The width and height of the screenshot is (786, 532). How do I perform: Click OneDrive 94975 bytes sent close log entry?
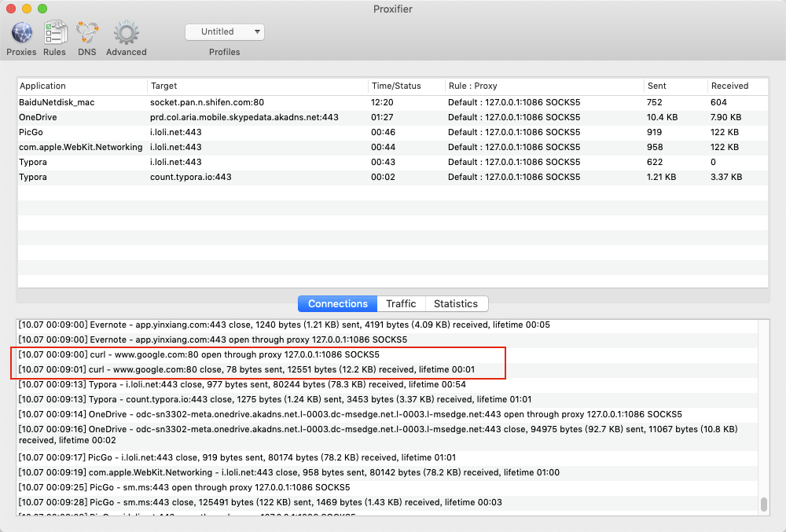coord(387,435)
